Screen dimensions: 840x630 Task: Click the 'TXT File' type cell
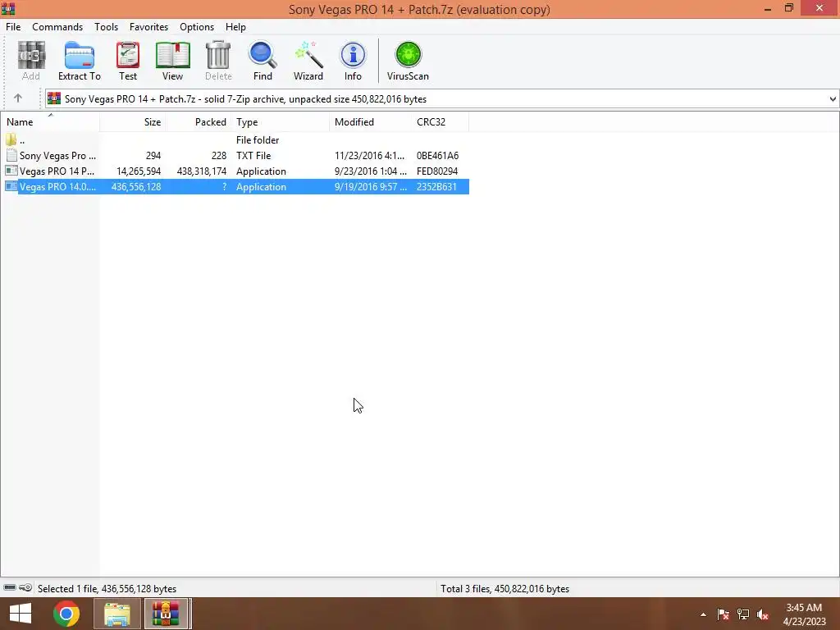click(253, 156)
